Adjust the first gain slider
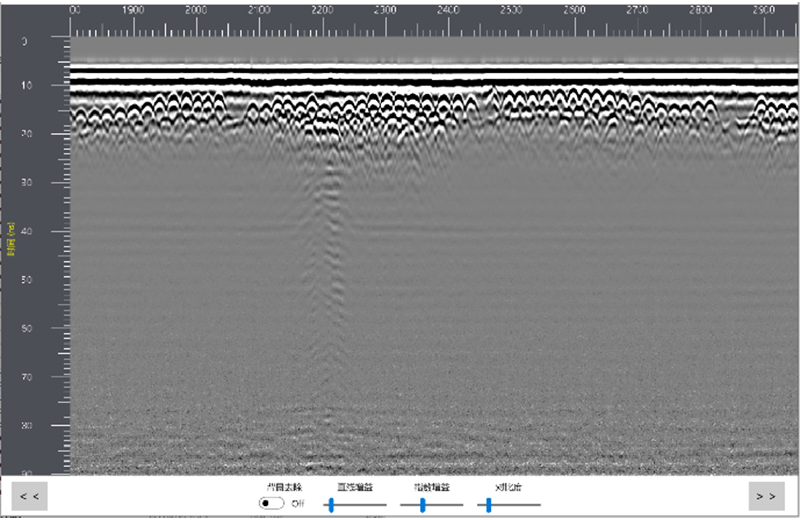This screenshot has width=800, height=520. tap(332, 505)
